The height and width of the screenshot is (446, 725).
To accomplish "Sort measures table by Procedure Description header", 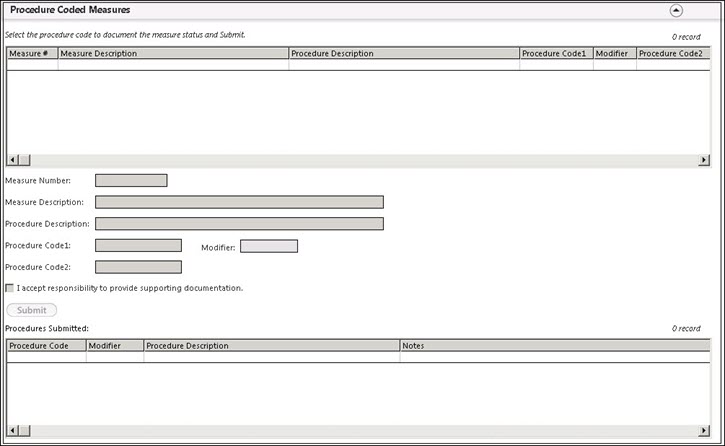I will [x=404, y=53].
